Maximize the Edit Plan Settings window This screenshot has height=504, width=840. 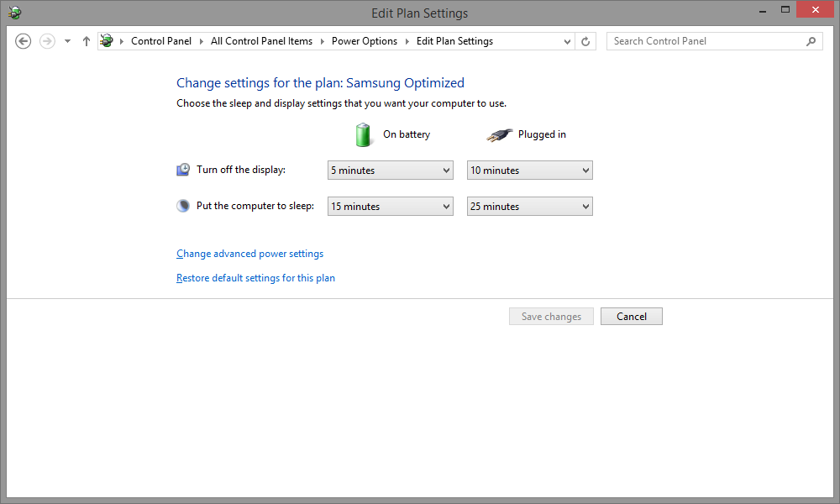[x=785, y=9]
